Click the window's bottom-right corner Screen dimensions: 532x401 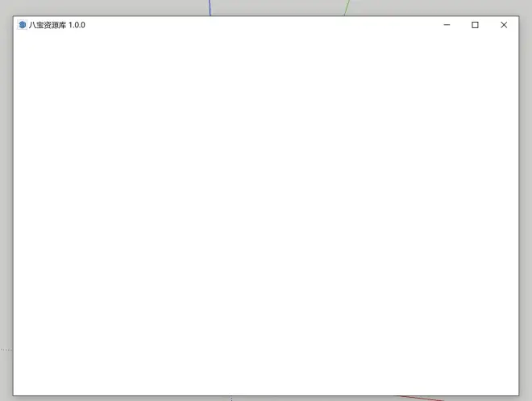point(518,395)
